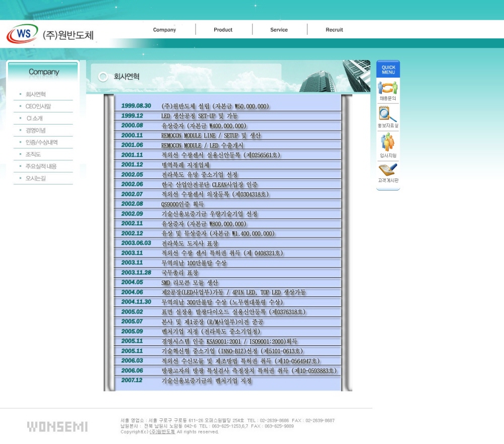Click 주요실적 내용 in sidebar
This screenshot has width=504, height=444.
click(x=41, y=166)
